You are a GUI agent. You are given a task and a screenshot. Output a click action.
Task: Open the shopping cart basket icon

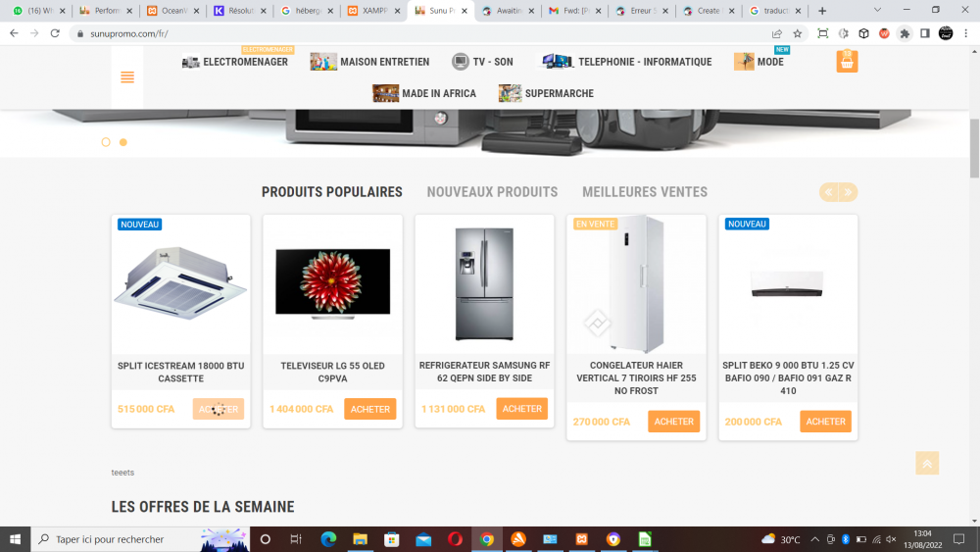pos(847,61)
